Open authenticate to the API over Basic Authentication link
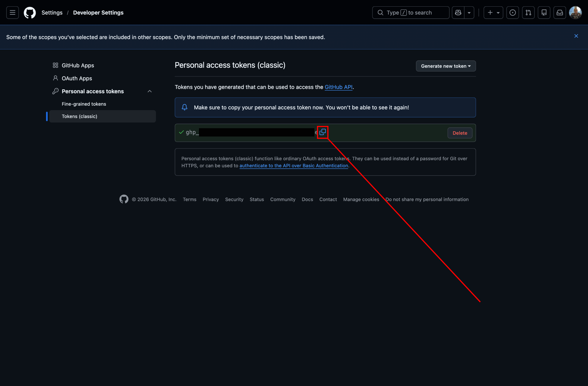 pos(294,166)
